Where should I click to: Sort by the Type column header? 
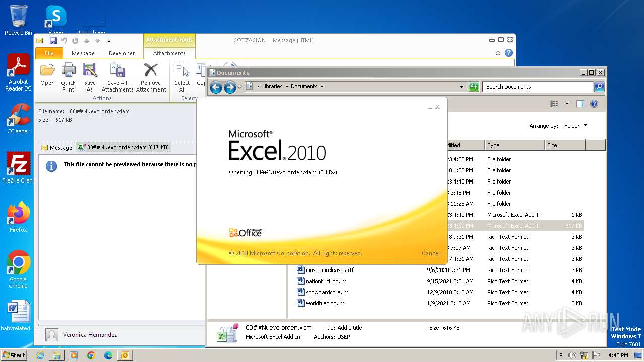click(515, 145)
